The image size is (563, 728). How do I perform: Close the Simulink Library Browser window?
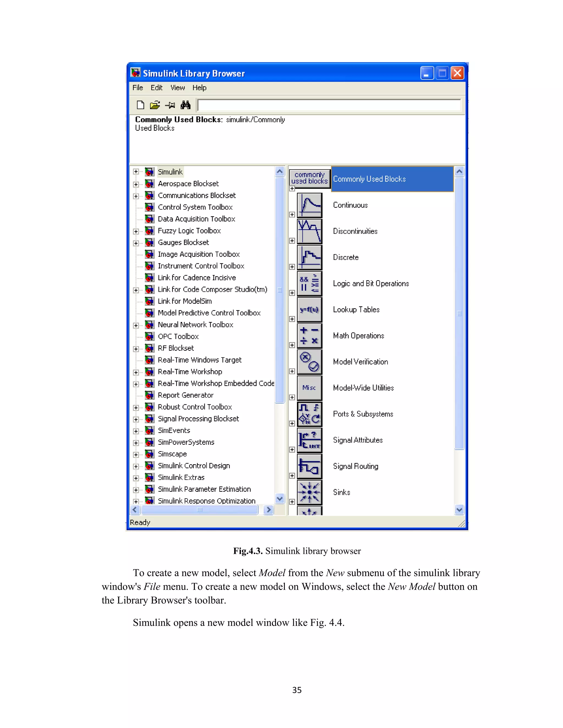[457, 73]
